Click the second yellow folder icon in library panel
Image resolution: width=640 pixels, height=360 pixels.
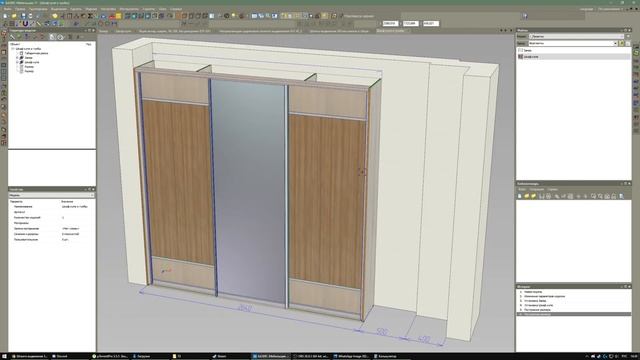[x=533, y=196]
